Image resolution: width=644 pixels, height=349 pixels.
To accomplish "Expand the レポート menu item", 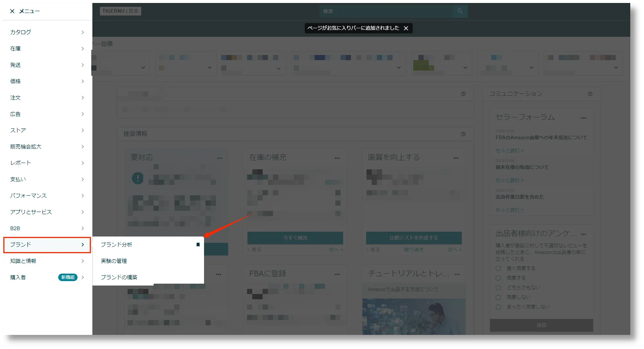I will pos(47,163).
